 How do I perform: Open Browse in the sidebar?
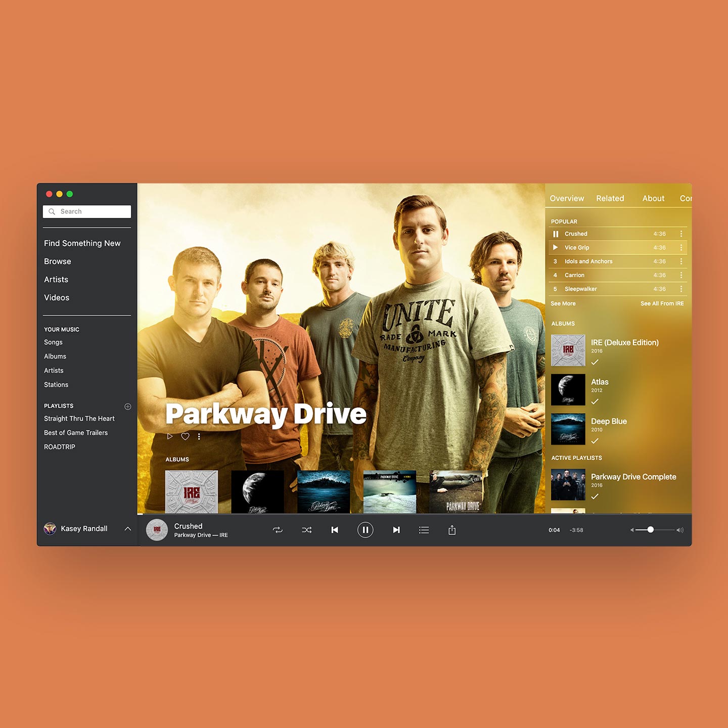coord(58,261)
